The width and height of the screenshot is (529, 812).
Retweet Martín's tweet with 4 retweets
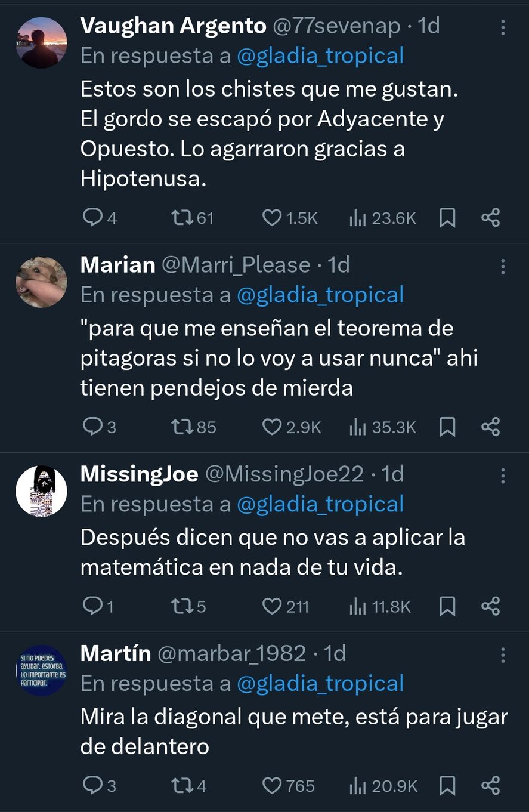tap(180, 786)
